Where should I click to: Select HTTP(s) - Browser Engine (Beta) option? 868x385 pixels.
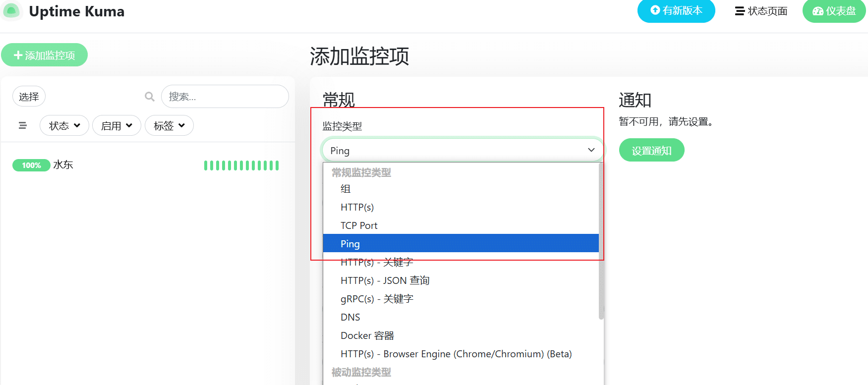click(461, 354)
